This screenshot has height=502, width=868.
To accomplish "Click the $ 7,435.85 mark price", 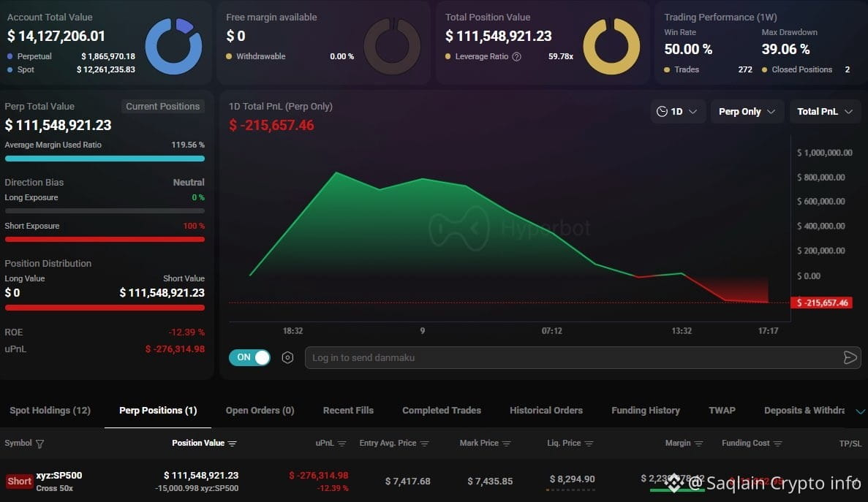I will click(490, 482).
